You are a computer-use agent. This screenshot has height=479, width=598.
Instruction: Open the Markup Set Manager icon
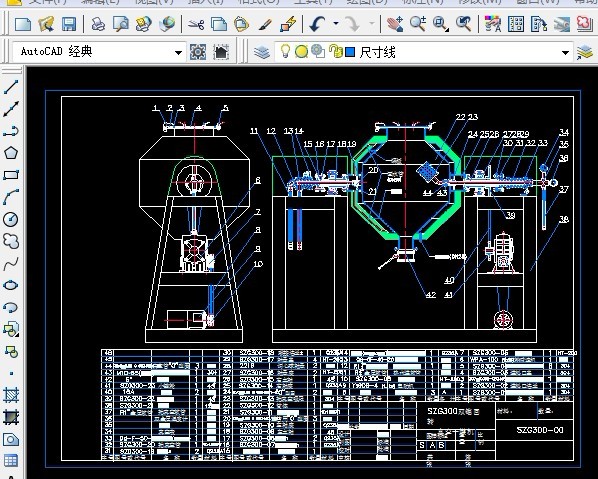[x=585, y=24]
